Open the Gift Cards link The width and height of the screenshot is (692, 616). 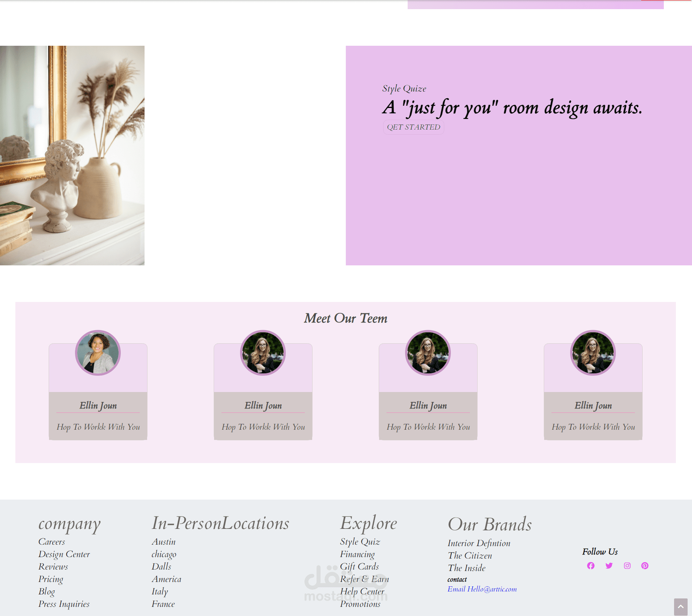click(359, 567)
